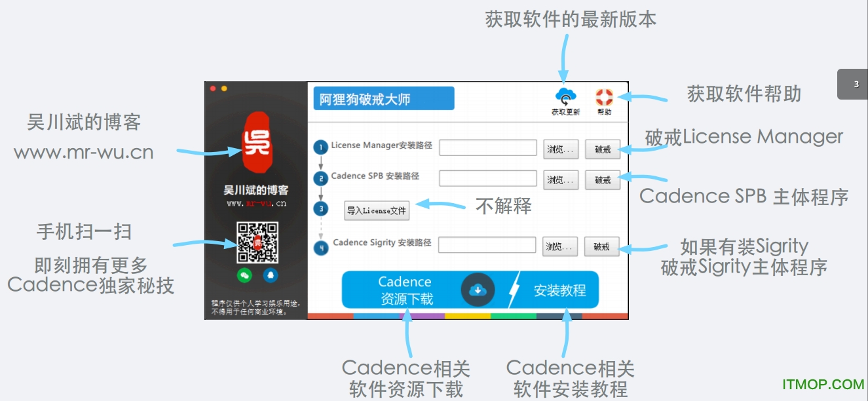Click 浏览 for Cadence Sigrity 安装路径
Screen dimensions: 868x401
pos(561,246)
